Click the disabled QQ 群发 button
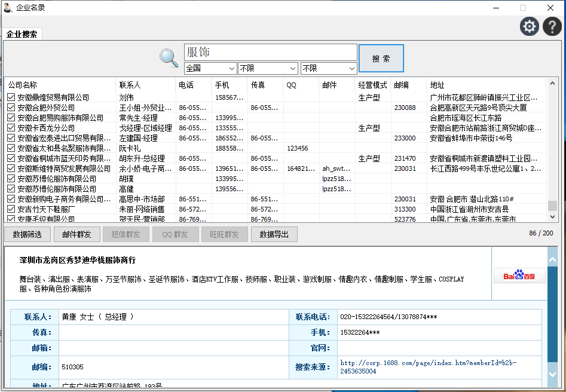 click(x=175, y=234)
